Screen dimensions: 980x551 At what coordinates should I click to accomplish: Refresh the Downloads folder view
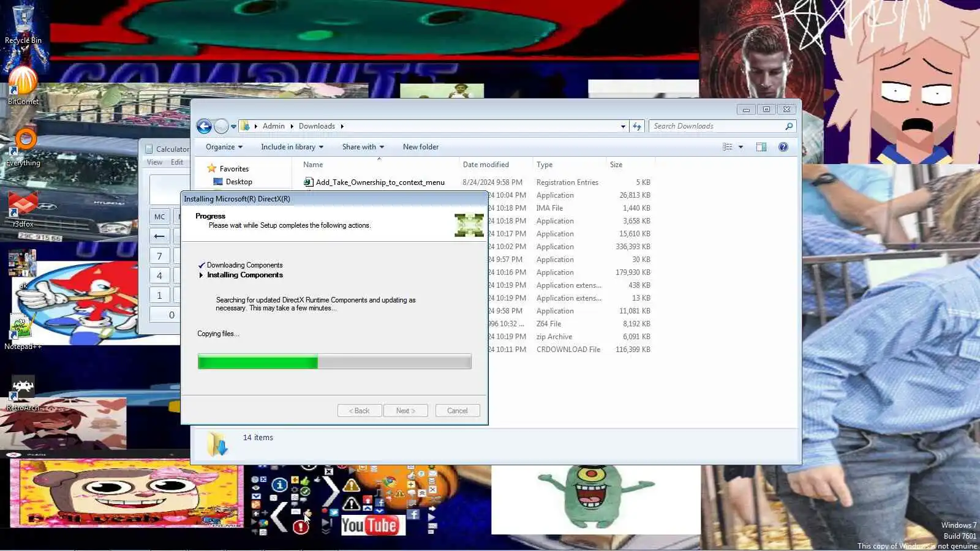(x=637, y=126)
